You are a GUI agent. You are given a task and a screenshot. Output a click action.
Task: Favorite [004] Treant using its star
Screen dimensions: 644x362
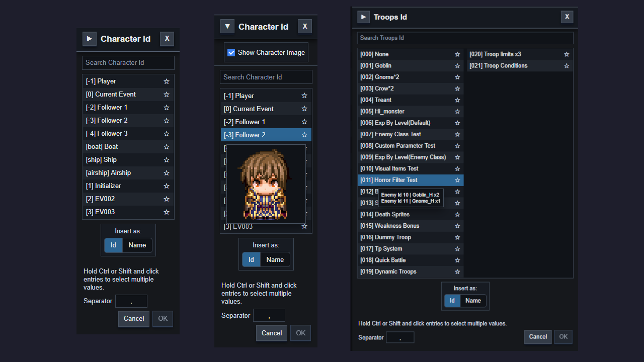pos(457,100)
